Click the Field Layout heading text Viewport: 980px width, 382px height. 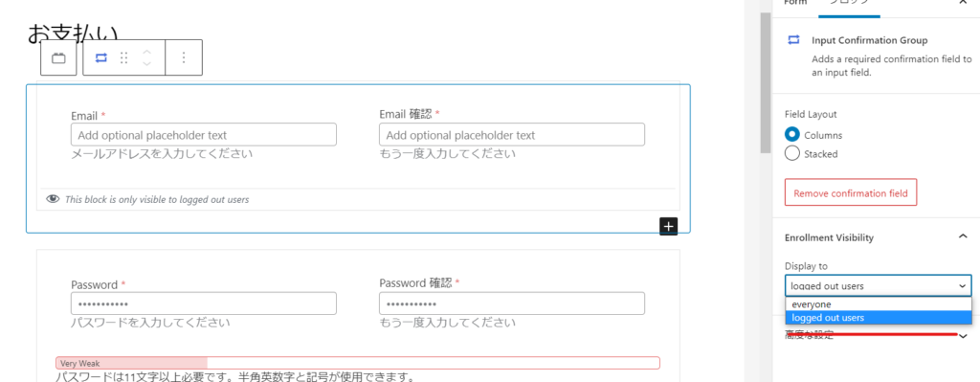[811, 115]
